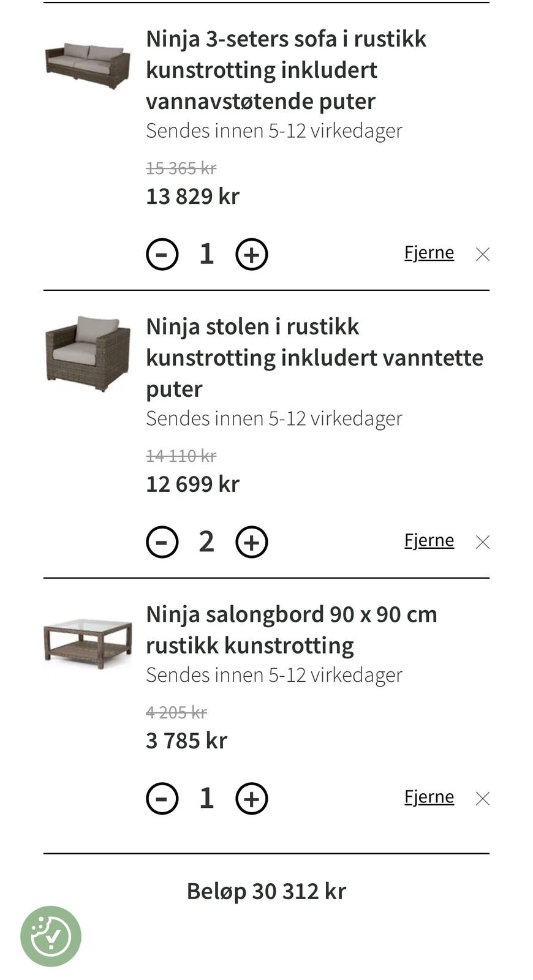Click the Beløp 30 312 kr total
533x980 pixels.
pos(266,891)
